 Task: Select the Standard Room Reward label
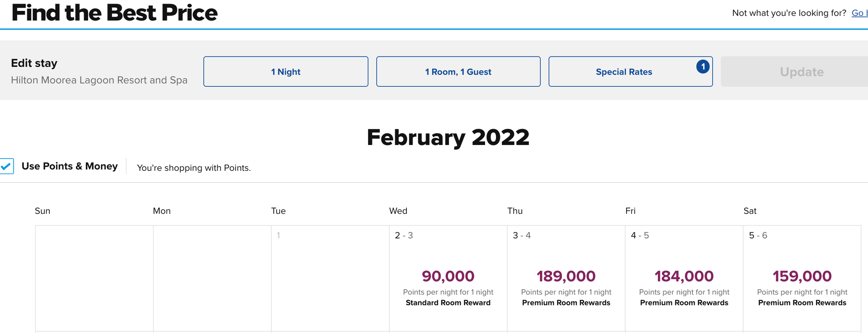pos(448,303)
